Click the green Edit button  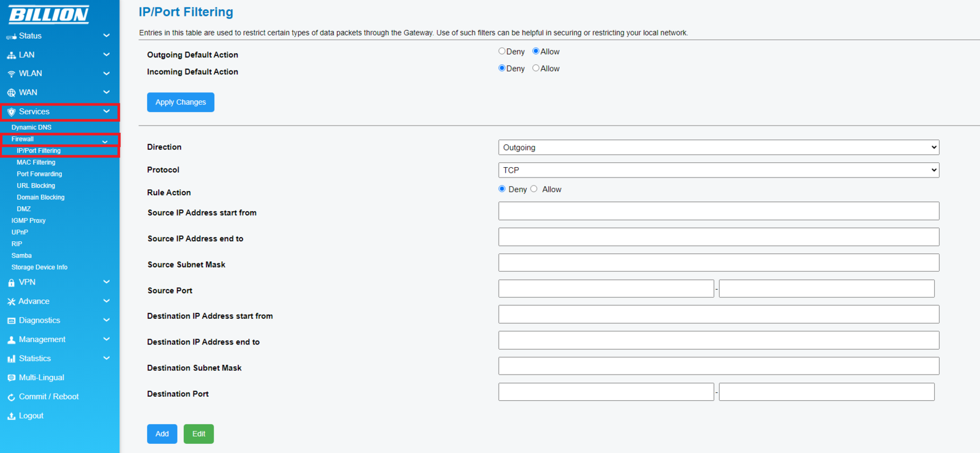(198, 434)
